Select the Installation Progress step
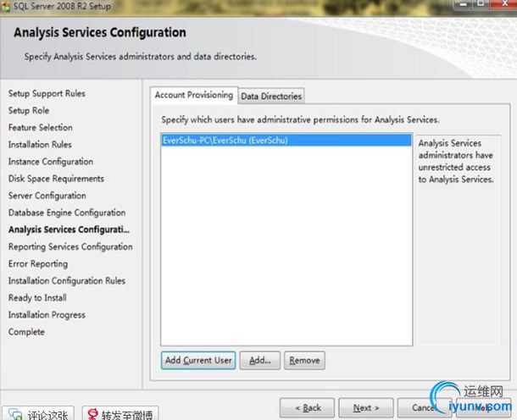Screen dimensions: 517x420 (47, 315)
